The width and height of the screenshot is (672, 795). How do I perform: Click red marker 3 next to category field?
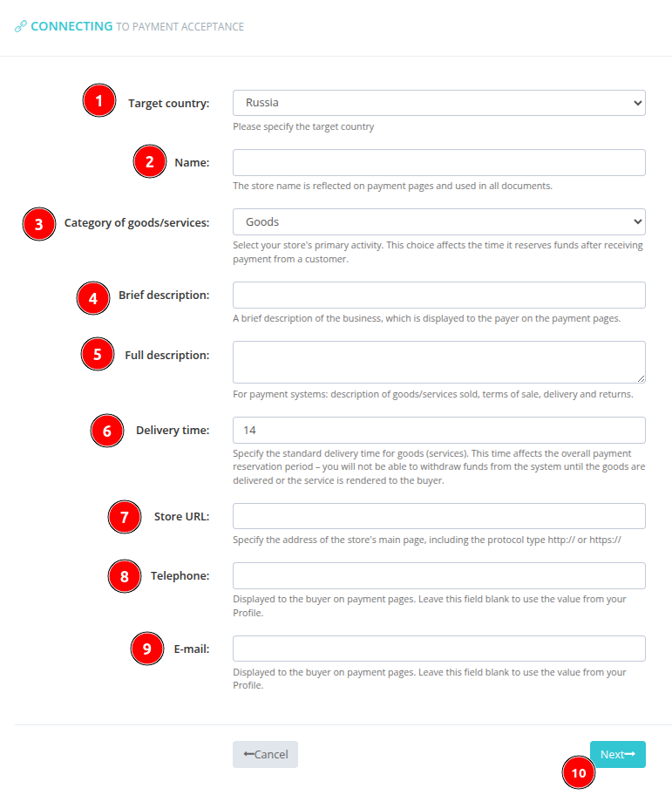[x=38, y=224]
